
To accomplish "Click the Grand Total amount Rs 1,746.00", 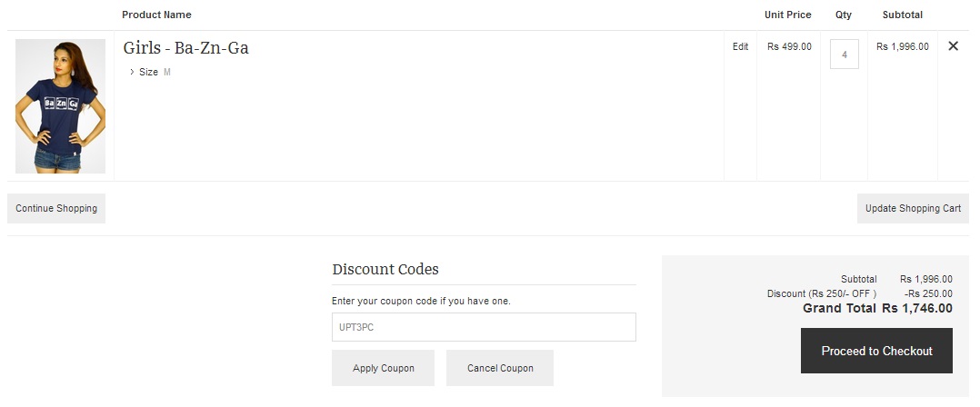I will 916,308.
